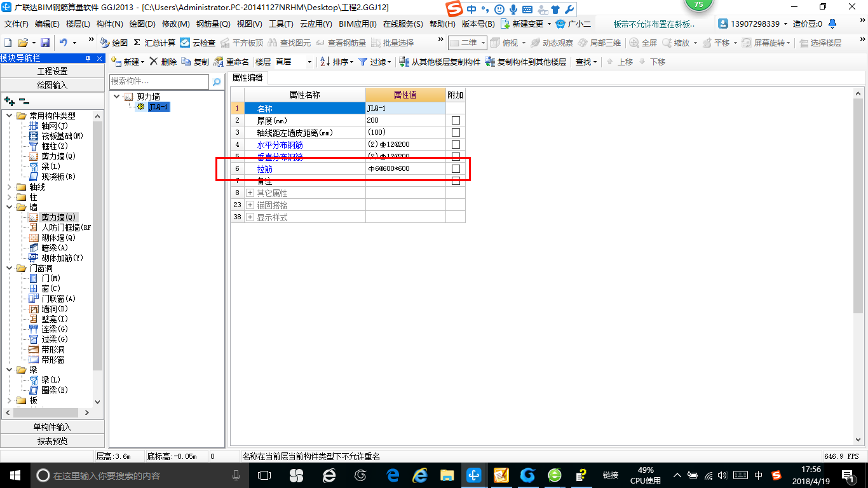Tick the 附加 checkbox for 拉筋
Viewport: 868px width, 488px height.
(x=456, y=168)
